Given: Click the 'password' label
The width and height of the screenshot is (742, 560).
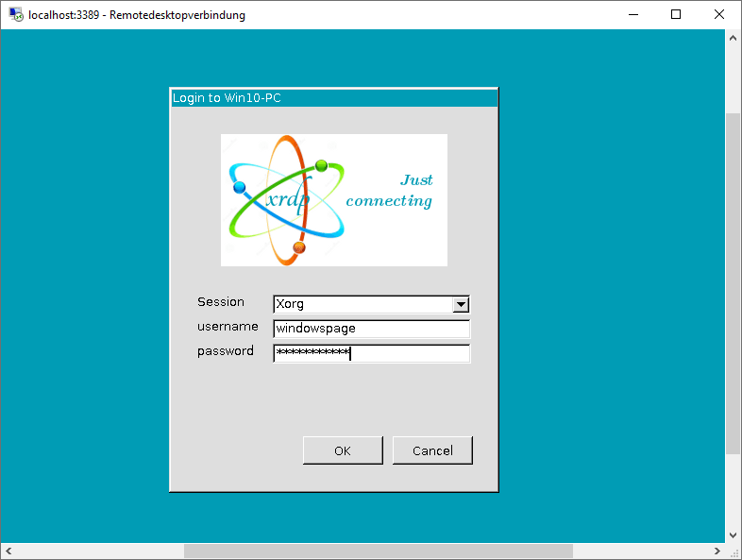Looking at the screenshot, I should coord(226,351).
